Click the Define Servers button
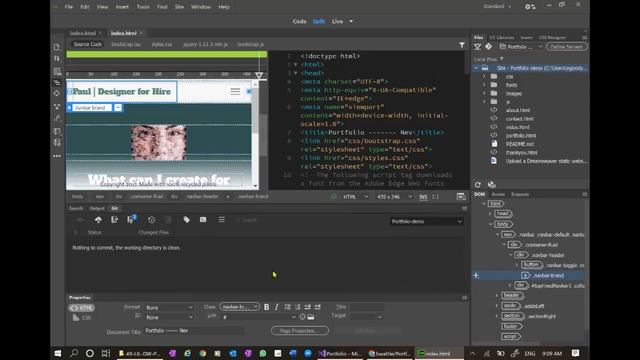 567,47
